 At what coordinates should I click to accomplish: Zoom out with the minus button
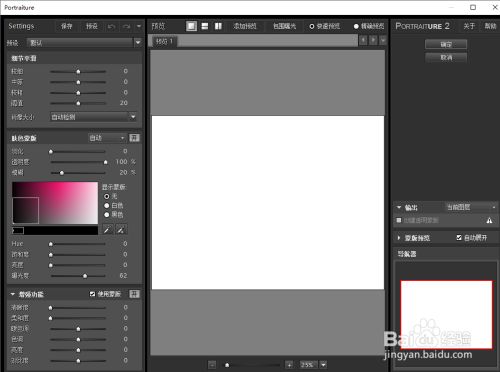(x=212, y=365)
